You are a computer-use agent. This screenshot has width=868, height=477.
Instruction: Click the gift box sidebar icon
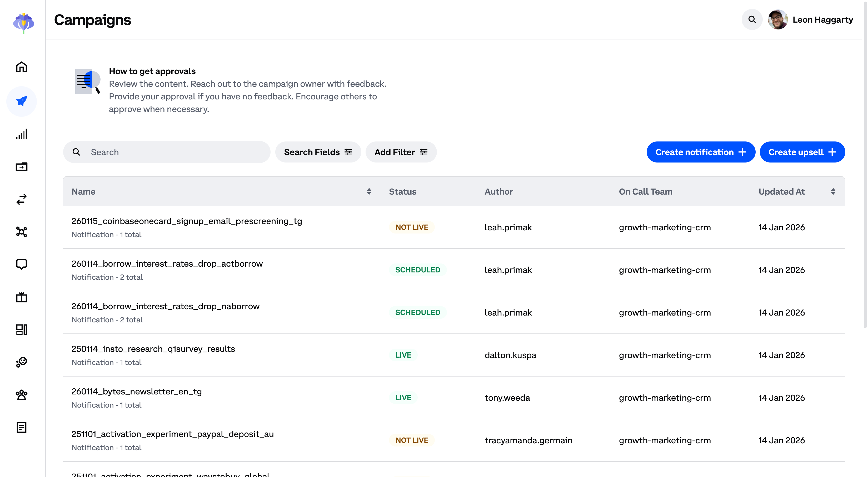coord(22,297)
